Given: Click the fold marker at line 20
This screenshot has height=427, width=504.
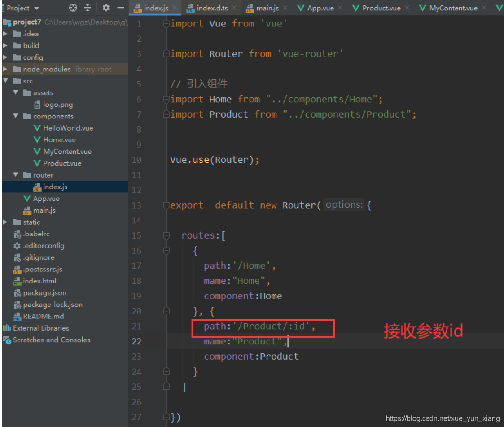Looking at the screenshot, I should 166,311.
